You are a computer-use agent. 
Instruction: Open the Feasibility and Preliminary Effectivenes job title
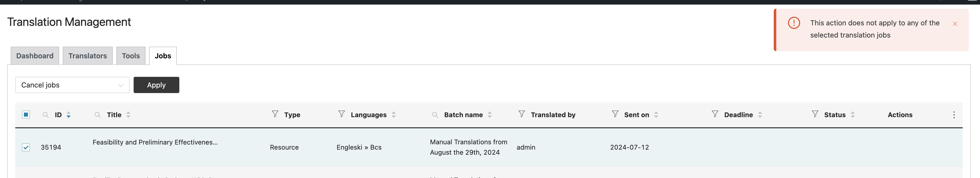click(x=155, y=142)
